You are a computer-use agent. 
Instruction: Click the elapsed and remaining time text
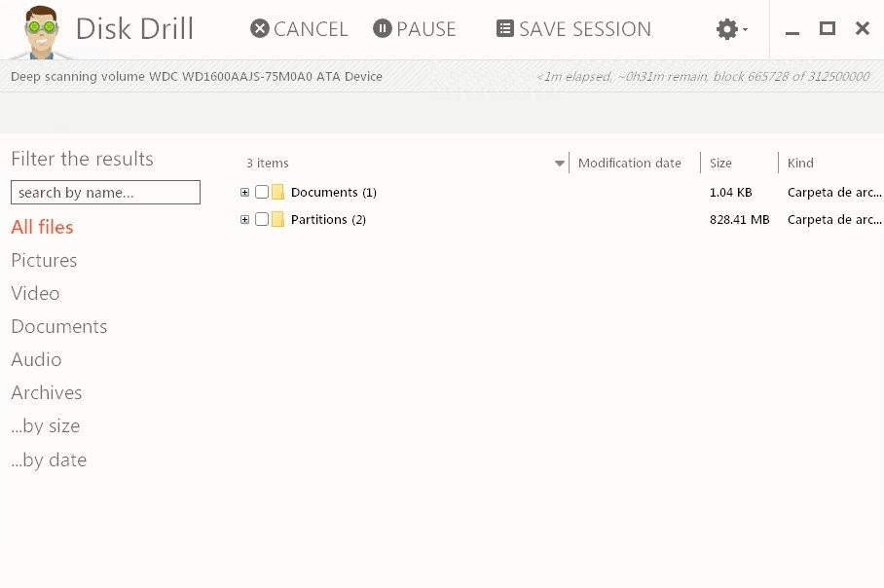[703, 76]
